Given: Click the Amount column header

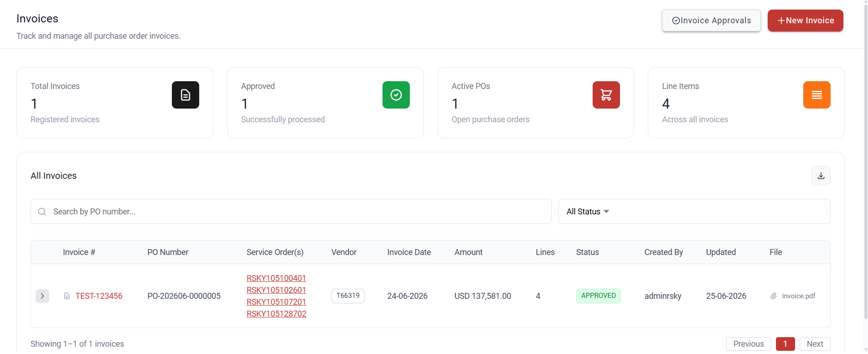Looking at the screenshot, I should [x=468, y=252].
